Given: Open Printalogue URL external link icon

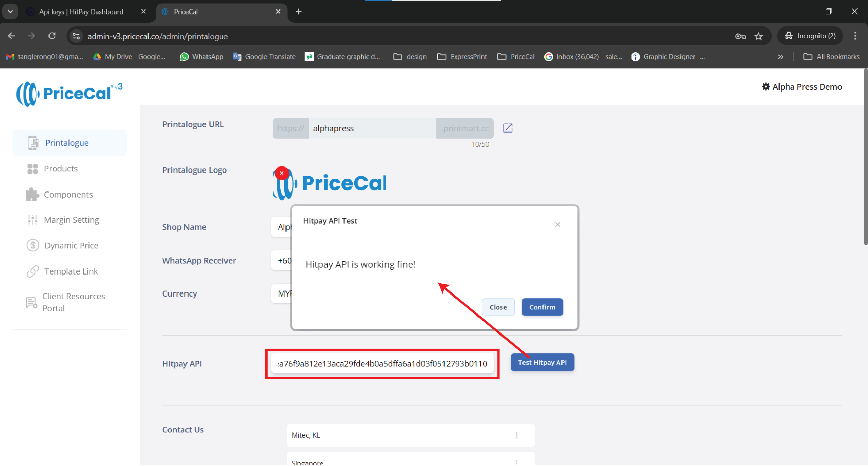Looking at the screenshot, I should [x=507, y=128].
